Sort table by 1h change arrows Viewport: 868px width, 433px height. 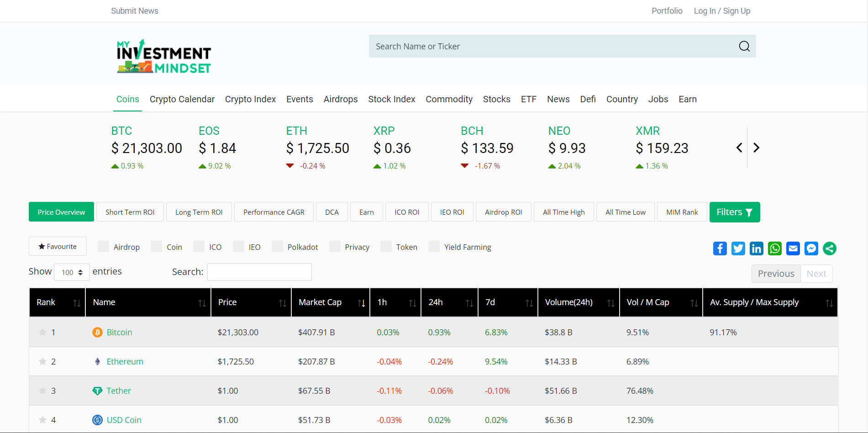point(412,303)
